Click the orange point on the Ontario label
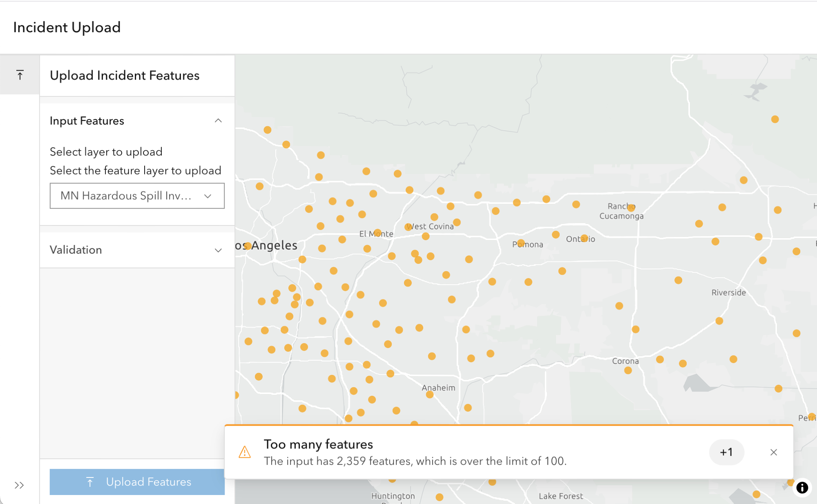 click(x=584, y=238)
